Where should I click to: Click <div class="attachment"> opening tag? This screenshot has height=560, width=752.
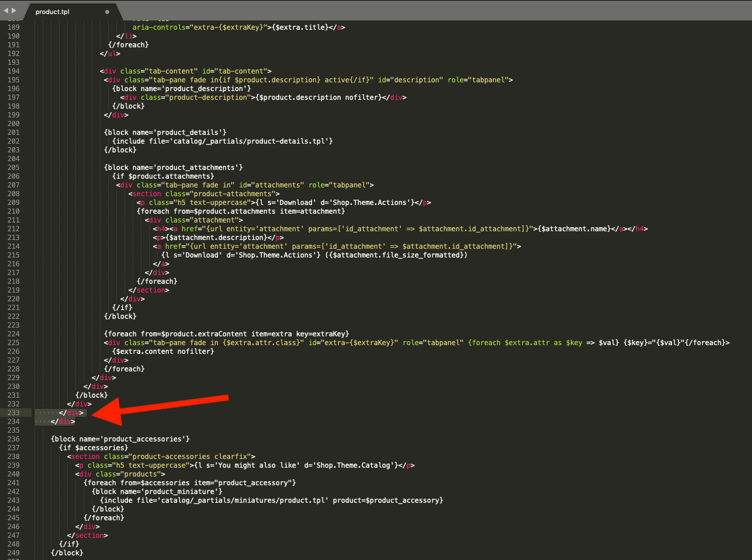tap(193, 220)
